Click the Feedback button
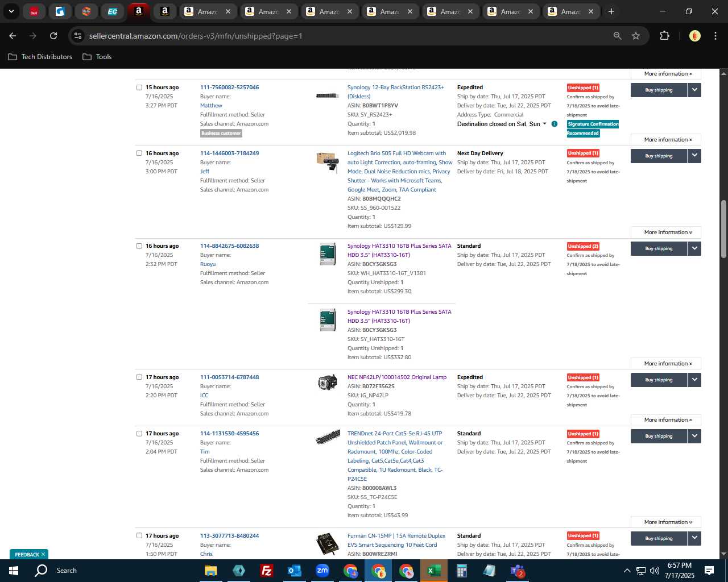 [x=27, y=555]
